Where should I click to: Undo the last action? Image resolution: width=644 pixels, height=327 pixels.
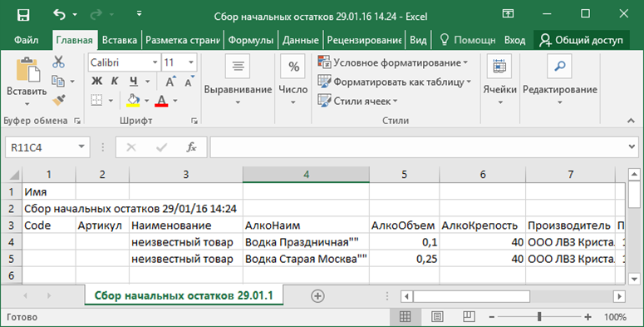pos(59,15)
